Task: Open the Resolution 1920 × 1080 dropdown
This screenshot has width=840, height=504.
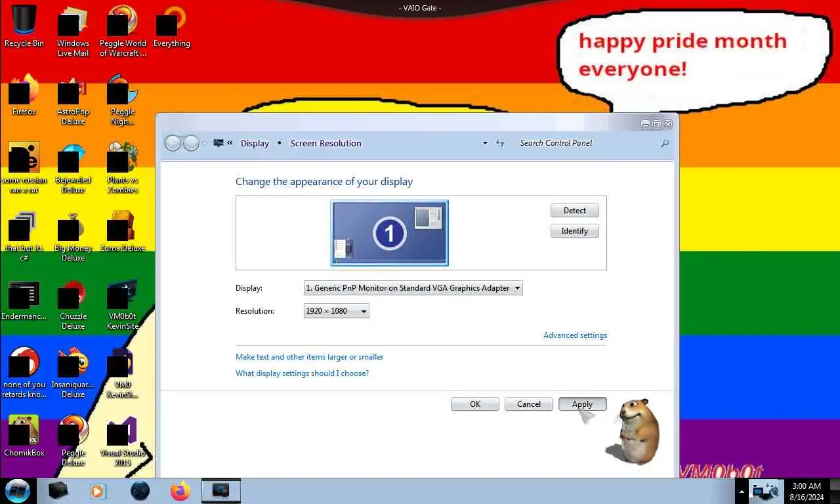Action: (x=336, y=311)
